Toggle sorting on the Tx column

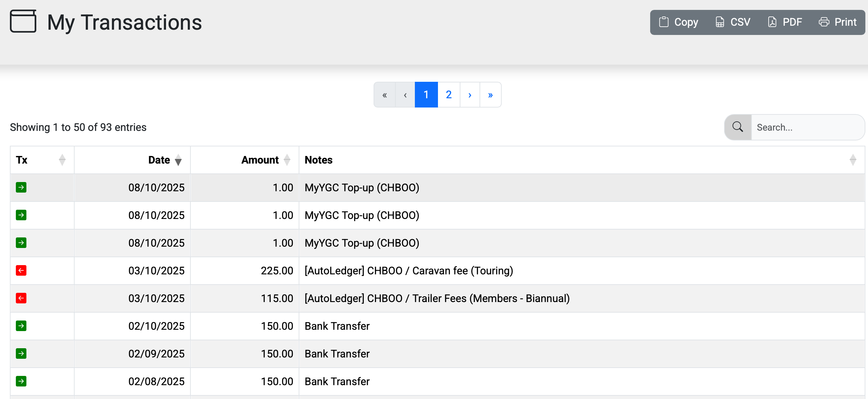pyautogui.click(x=63, y=160)
